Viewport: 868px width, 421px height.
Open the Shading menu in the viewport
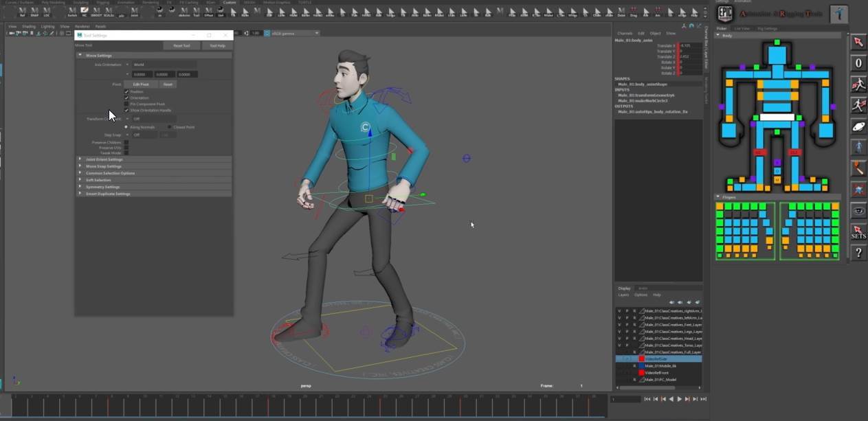pyautogui.click(x=28, y=26)
